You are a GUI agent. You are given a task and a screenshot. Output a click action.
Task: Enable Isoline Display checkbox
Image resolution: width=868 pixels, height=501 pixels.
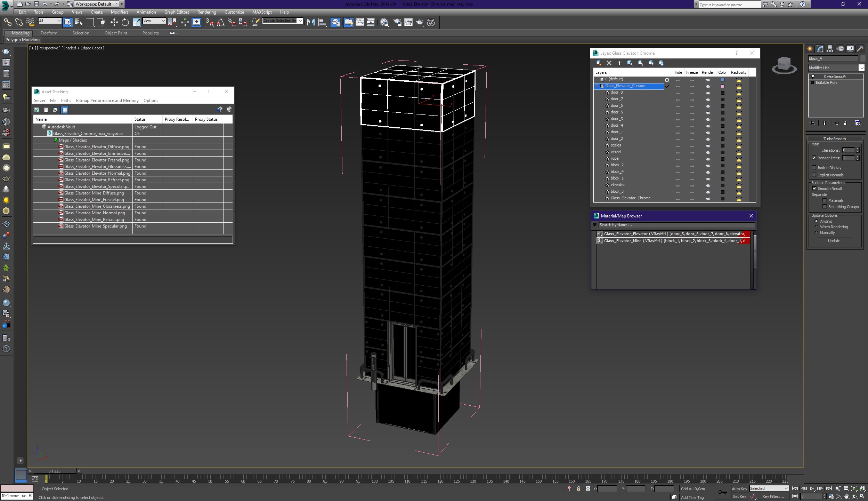click(814, 168)
